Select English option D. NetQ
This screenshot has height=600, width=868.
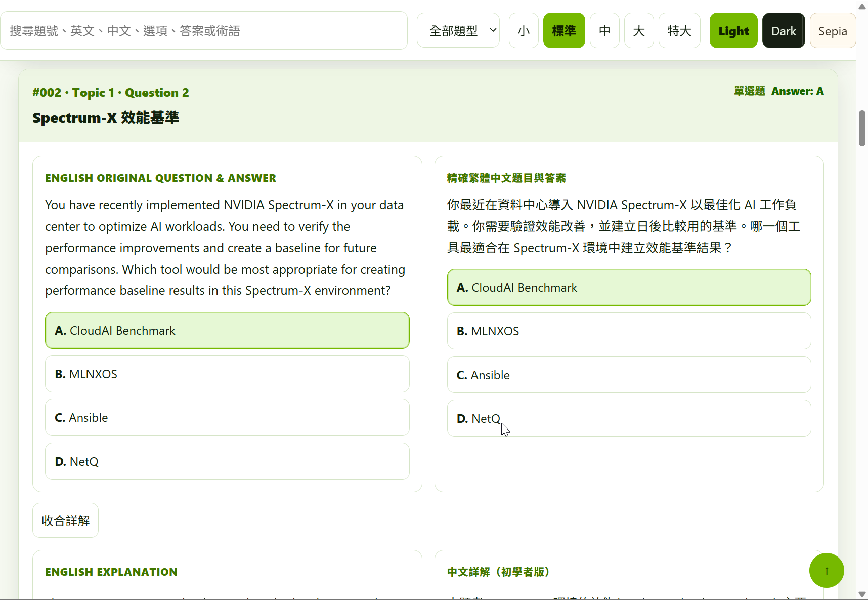tap(227, 461)
